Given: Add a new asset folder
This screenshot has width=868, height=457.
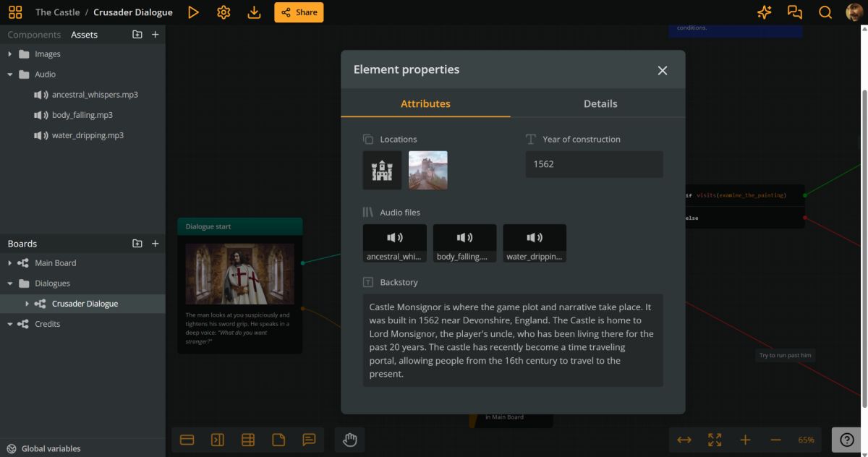Looking at the screenshot, I should (137, 35).
